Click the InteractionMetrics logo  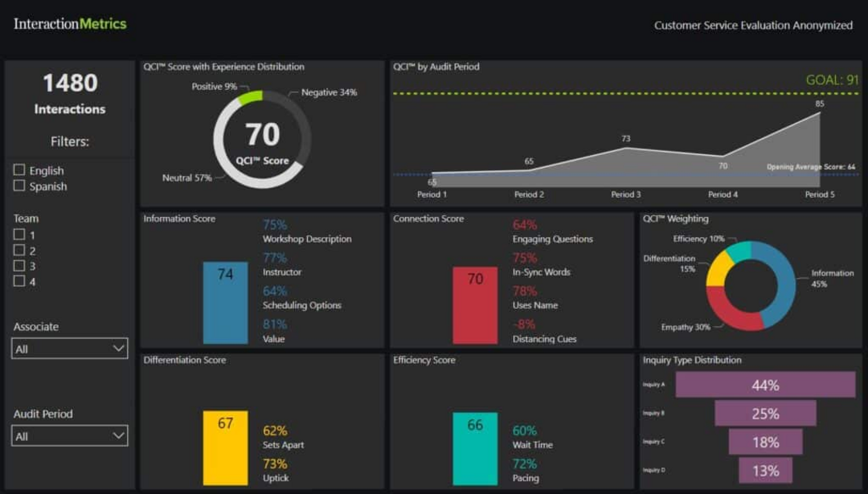tap(70, 24)
